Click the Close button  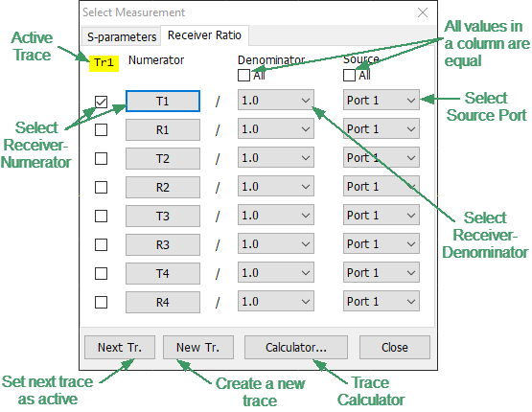click(x=395, y=347)
